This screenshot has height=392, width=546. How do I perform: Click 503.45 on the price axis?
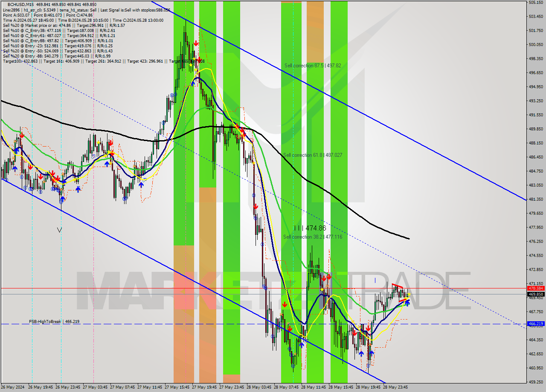tap(536, 17)
